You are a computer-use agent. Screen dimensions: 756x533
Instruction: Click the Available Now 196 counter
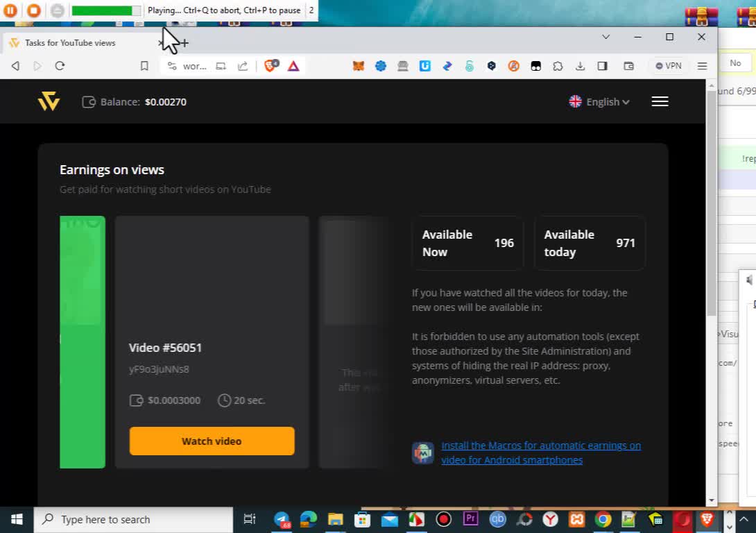[467, 243]
